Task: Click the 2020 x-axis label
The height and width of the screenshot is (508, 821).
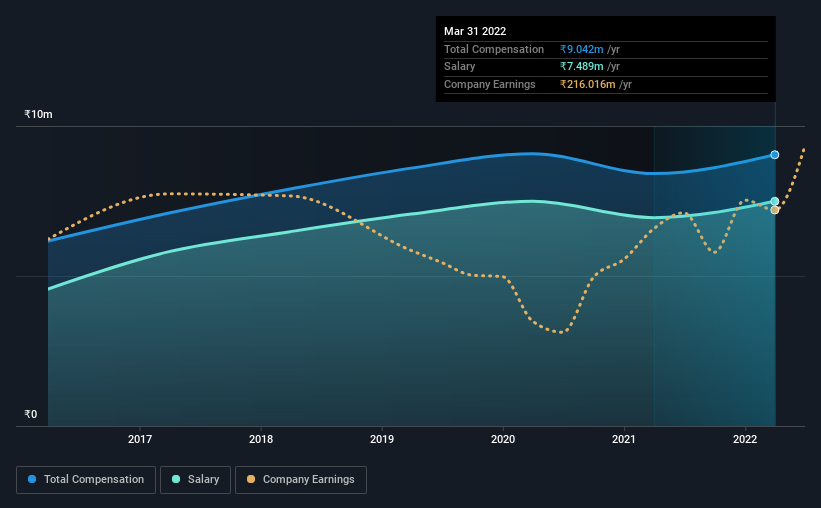Action: (503, 439)
